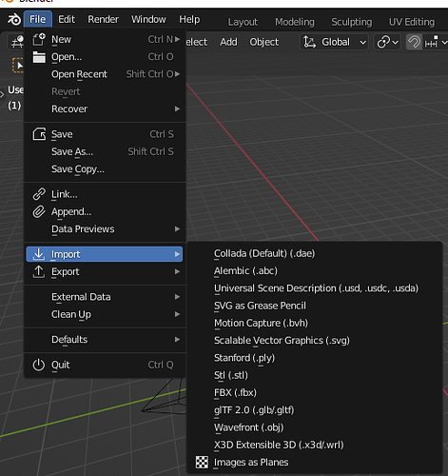Choose Stl (.stl) import option
The width and height of the screenshot is (448, 476).
pos(315,375)
